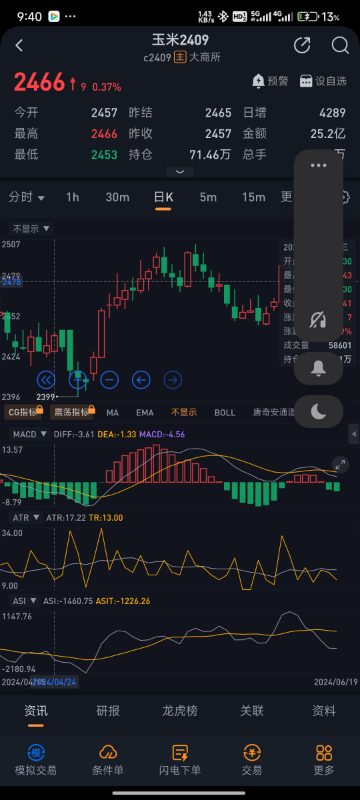
Task: Tap the 2399 low price marker
Action: (x=47, y=396)
